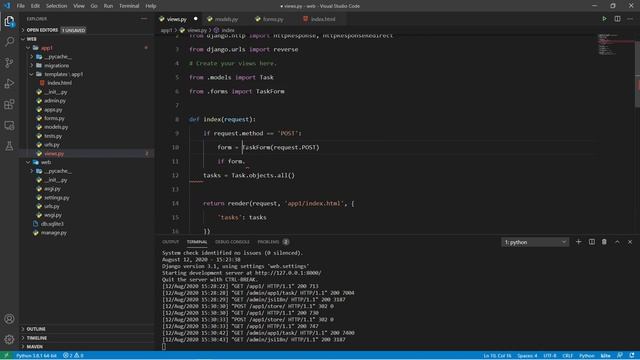The height and width of the screenshot is (360, 640).
Task: Open the Remote Explorer view
Action: click(x=9, y=125)
